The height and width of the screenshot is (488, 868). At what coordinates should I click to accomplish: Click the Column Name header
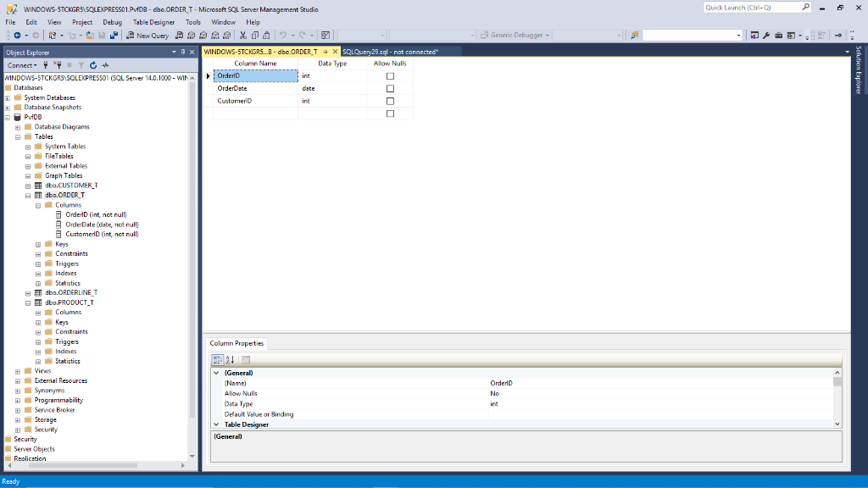pyautogui.click(x=255, y=64)
